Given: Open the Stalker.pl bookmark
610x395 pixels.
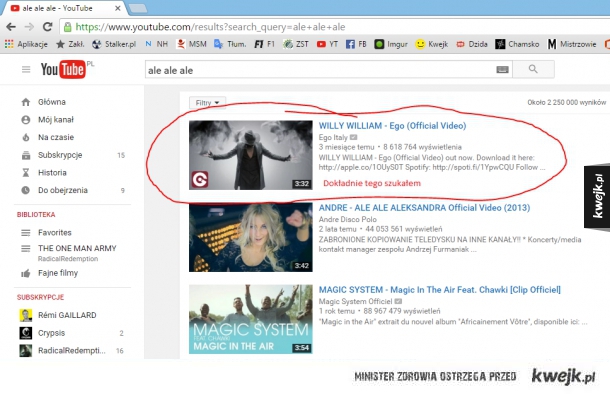Looking at the screenshot, I should pyautogui.click(x=114, y=44).
